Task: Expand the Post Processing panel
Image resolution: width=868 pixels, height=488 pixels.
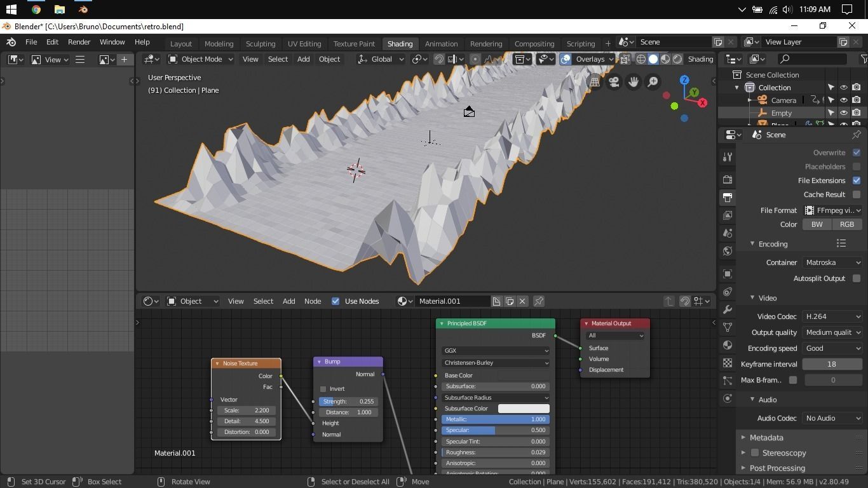Action: (777, 468)
